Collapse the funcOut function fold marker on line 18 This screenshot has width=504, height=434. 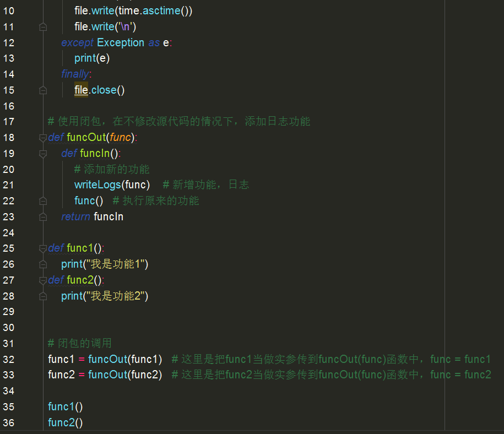(43, 138)
